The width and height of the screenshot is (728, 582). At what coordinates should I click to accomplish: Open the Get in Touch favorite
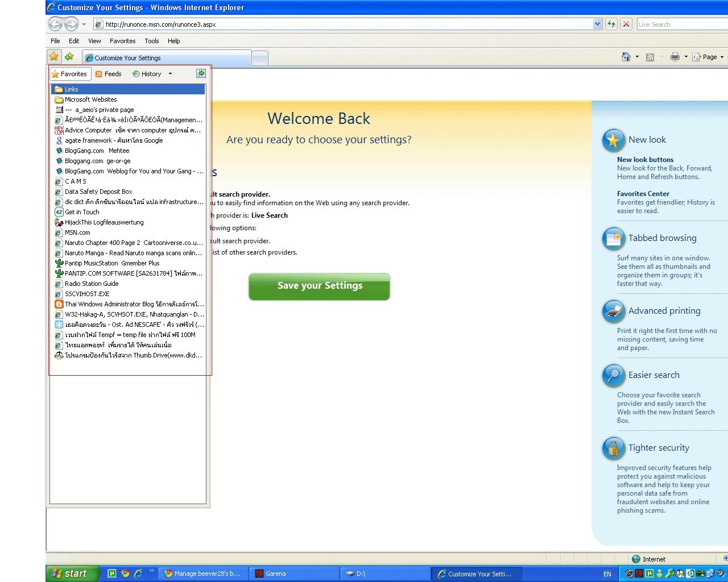click(128, 212)
